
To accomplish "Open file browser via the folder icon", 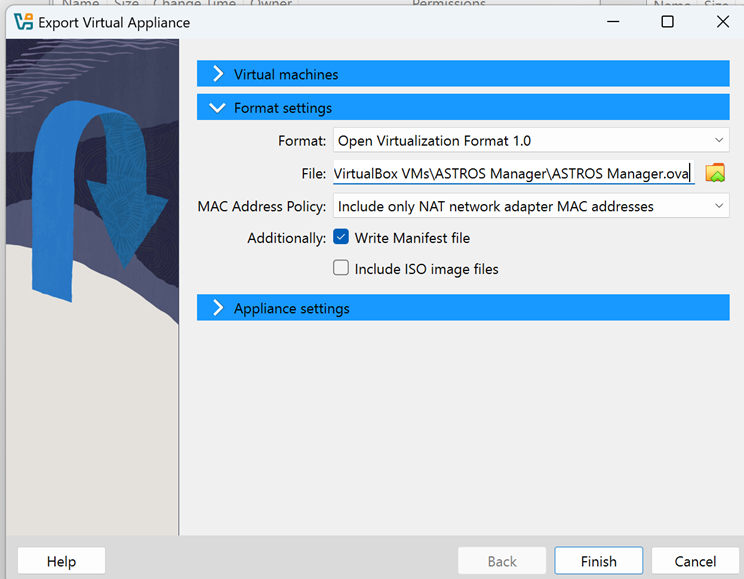I will point(714,173).
